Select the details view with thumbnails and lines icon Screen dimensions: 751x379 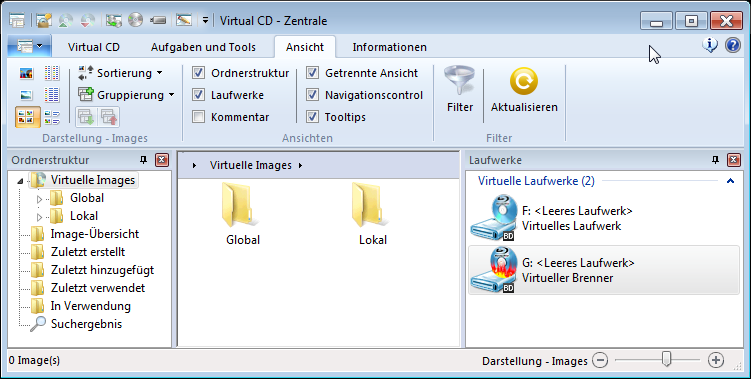click(52, 117)
